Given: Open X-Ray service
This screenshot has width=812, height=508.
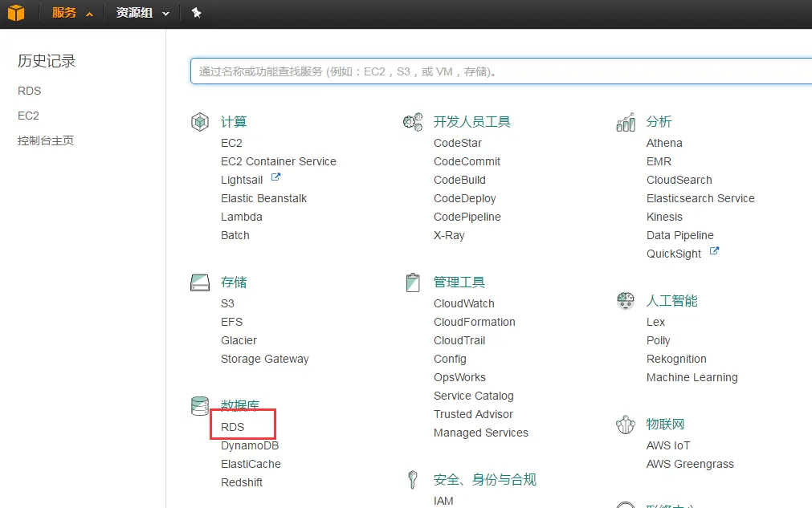Looking at the screenshot, I should coord(449,235).
